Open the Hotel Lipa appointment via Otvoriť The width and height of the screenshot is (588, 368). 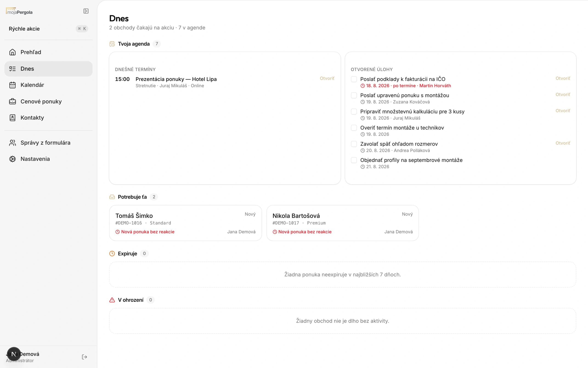tap(327, 78)
